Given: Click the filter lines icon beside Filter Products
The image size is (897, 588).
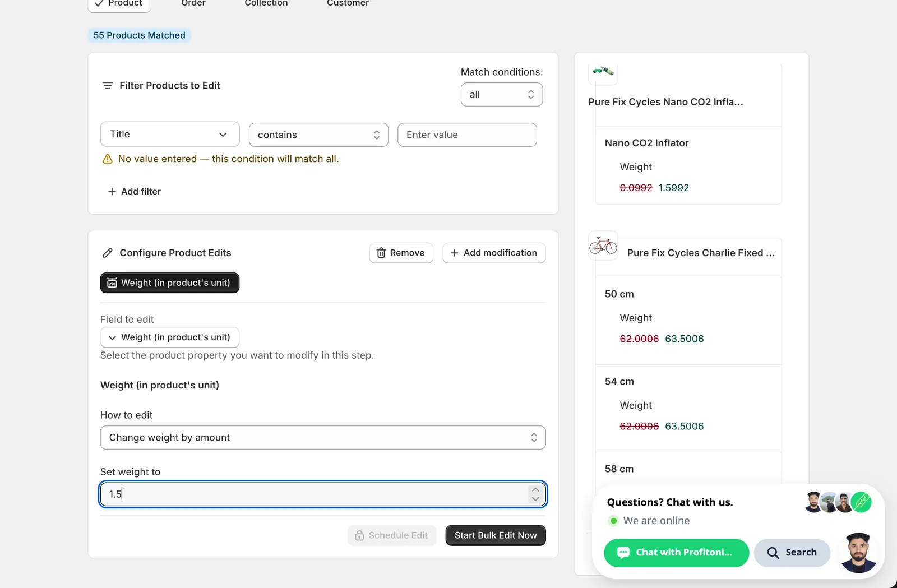Looking at the screenshot, I should click(108, 86).
